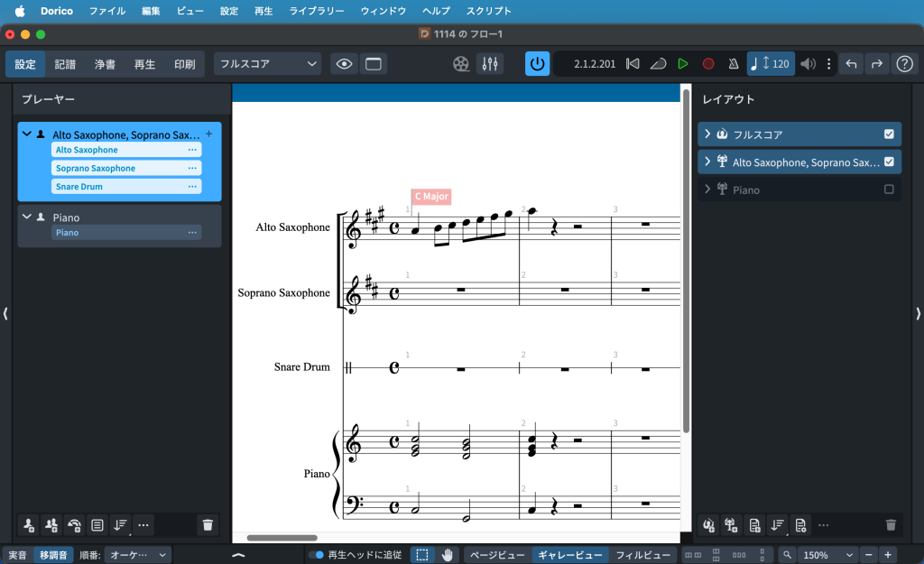This screenshot has width=924, height=564.
Task: Open the フルスコア layout dropdown
Action: tap(267, 64)
